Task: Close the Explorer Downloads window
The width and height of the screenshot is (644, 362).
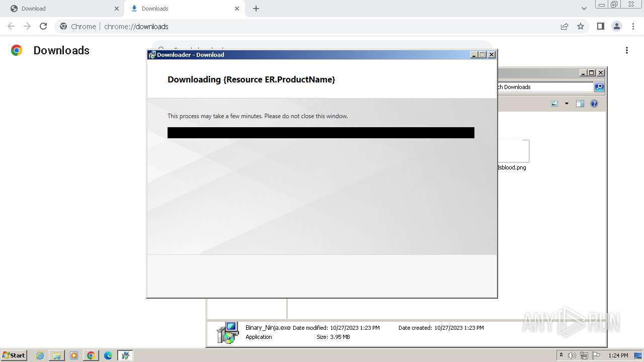Action: pyautogui.click(x=601, y=73)
